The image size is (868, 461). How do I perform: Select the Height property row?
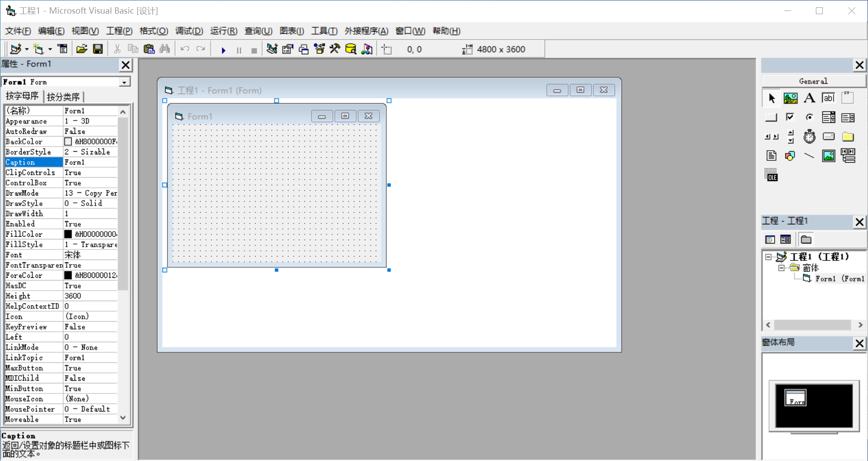coord(61,296)
